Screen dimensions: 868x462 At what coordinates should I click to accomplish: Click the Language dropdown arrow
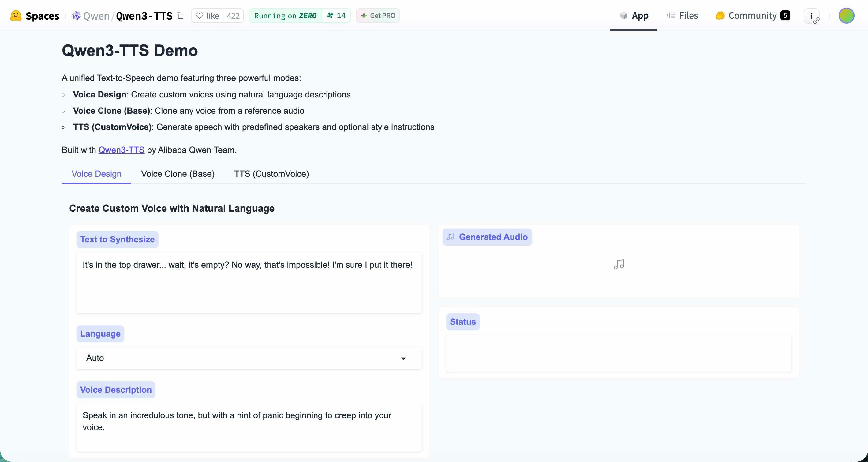403,358
